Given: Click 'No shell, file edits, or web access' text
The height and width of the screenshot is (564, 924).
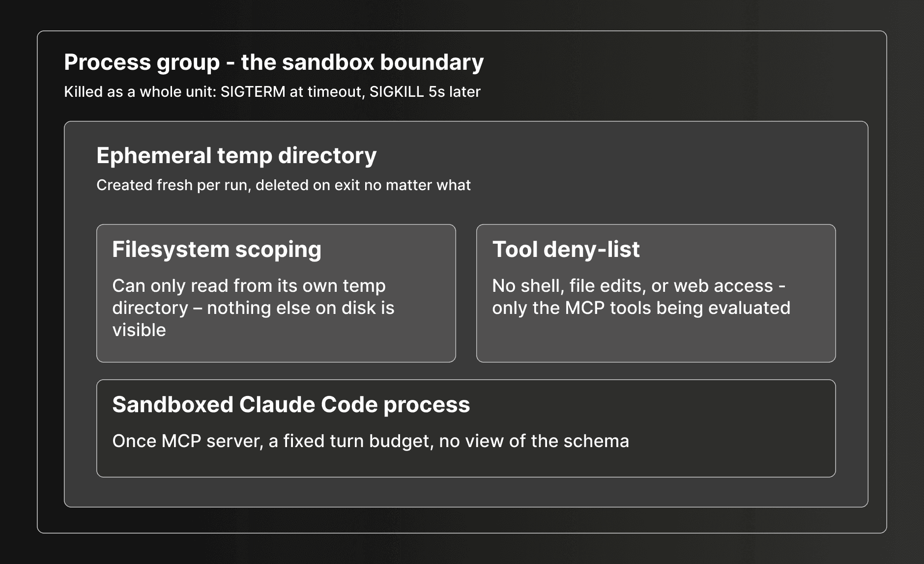Looking at the screenshot, I should tap(633, 286).
